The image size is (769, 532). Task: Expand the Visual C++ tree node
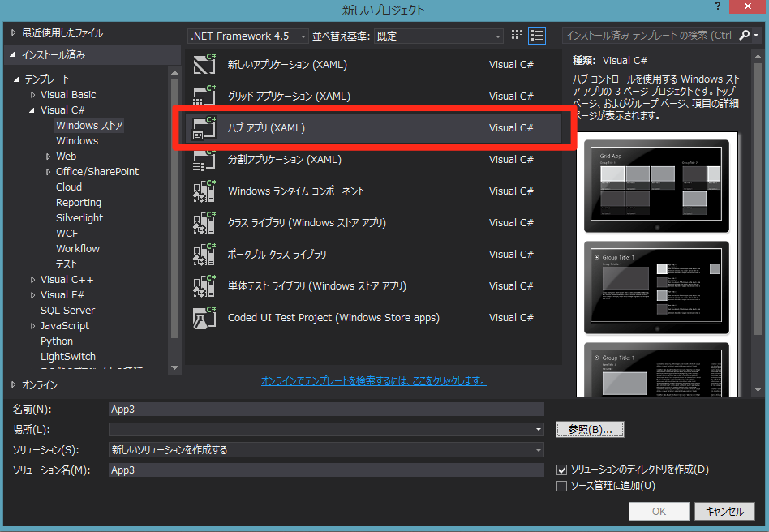[32, 280]
